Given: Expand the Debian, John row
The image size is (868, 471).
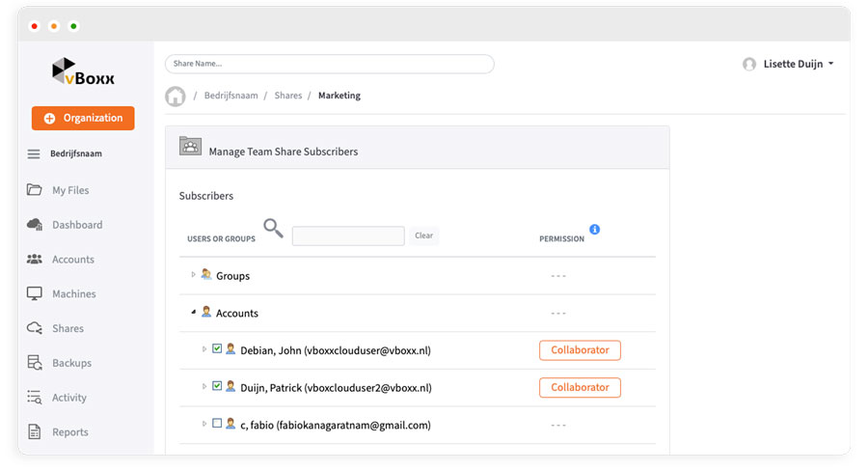Looking at the screenshot, I should (204, 349).
